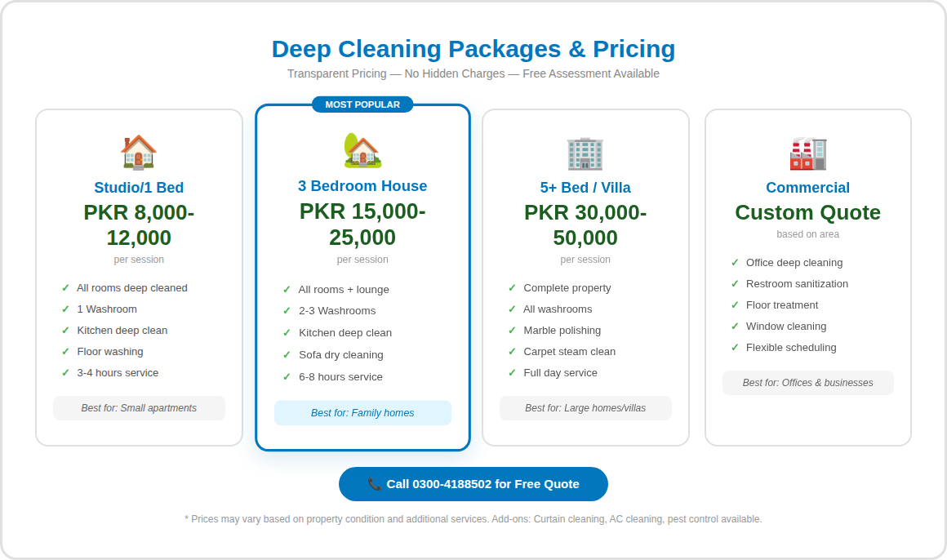Click the 5+ Bed / Villa building icon
The image size is (947, 560).
point(585,153)
